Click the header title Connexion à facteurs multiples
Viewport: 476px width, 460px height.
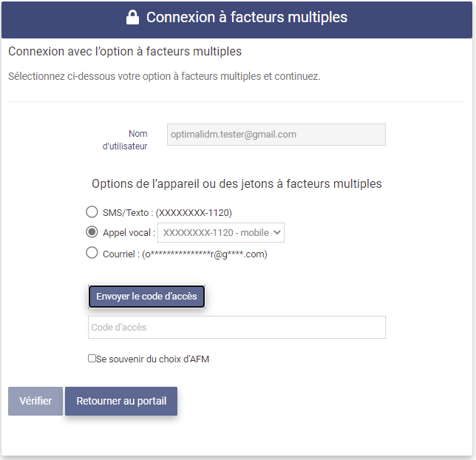247,17
